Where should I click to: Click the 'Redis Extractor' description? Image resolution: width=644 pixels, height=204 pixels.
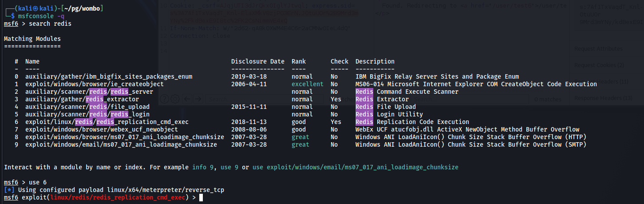pos(382,99)
